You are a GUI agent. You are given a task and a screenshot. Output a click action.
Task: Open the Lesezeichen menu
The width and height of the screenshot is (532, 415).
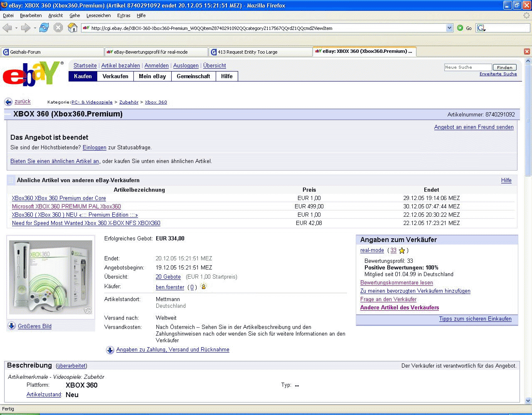click(x=99, y=15)
